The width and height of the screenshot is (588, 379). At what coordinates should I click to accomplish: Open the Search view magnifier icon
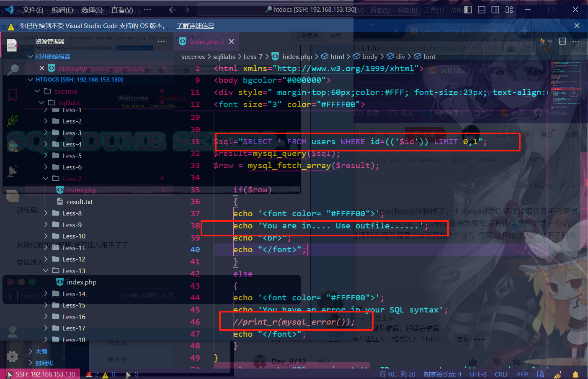(x=13, y=69)
